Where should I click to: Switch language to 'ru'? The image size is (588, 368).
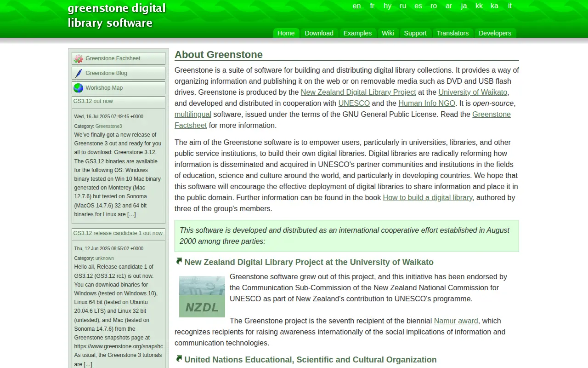[403, 6]
